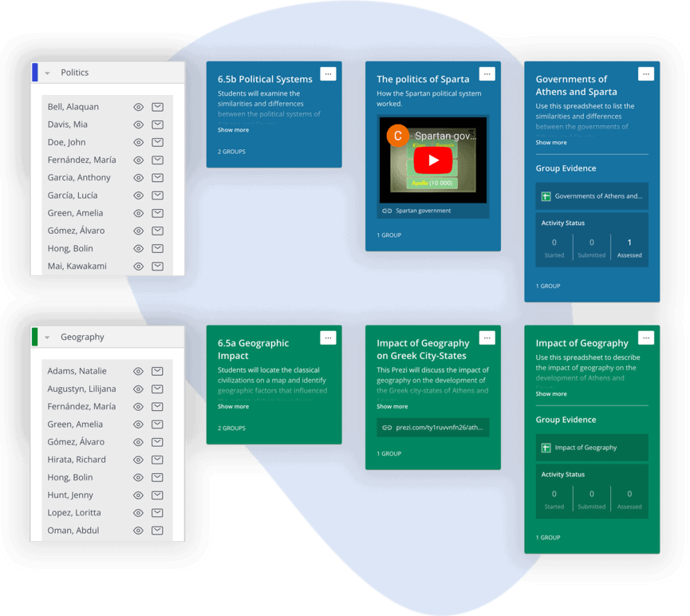Expand Show more on Governments of Athens card

click(x=551, y=143)
